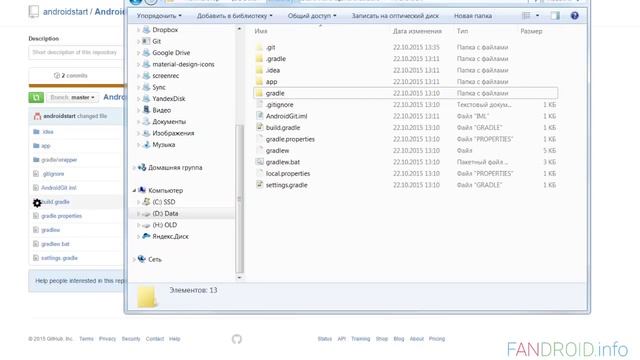Click the navigation pane scroll-down arrow
This screenshot has width=640, height=360.
[x=240, y=278]
